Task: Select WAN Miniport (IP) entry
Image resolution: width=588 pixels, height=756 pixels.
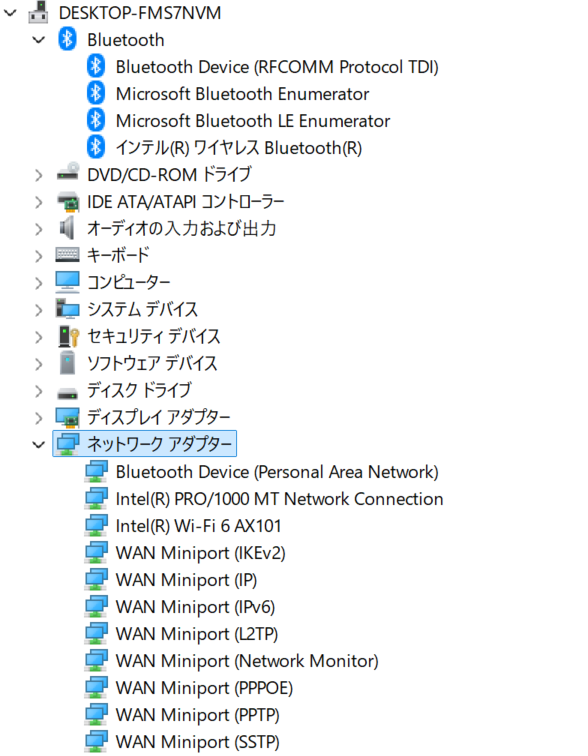Action: 187,580
